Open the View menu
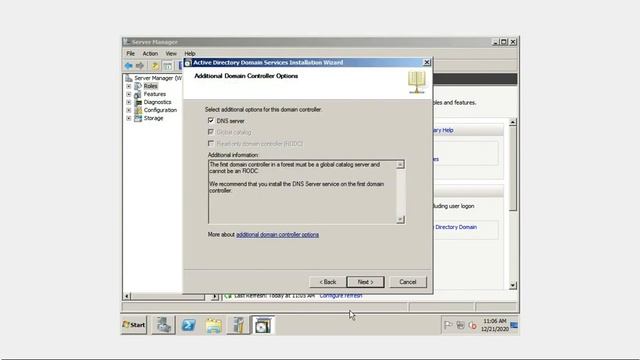640x360 pixels. point(171,53)
